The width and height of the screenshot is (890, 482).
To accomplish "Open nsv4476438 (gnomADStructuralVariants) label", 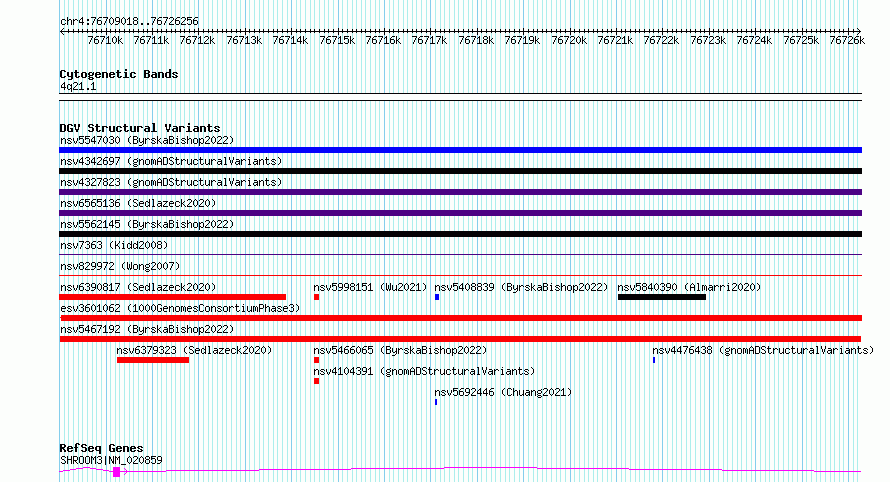I will (x=763, y=350).
